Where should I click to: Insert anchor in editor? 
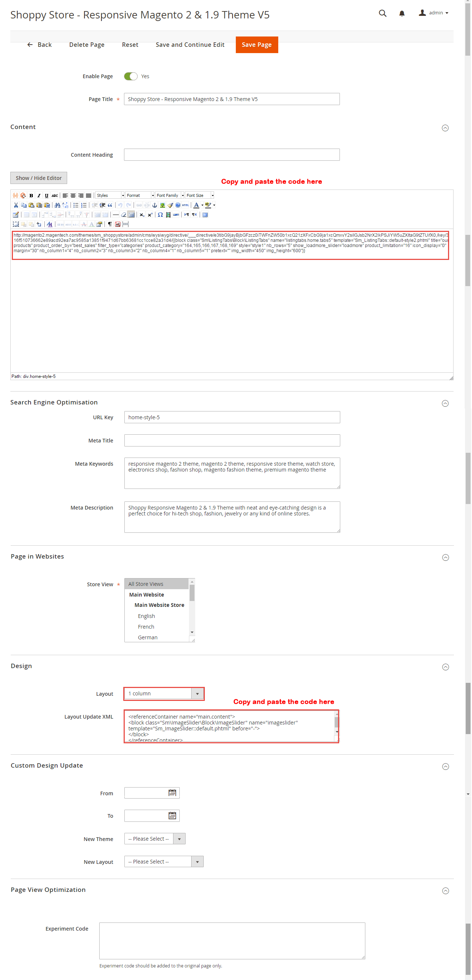(154, 205)
